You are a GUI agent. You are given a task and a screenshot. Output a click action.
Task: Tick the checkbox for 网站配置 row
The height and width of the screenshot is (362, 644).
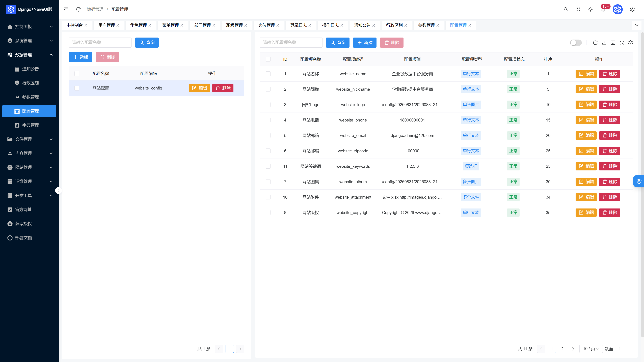[77, 88]
